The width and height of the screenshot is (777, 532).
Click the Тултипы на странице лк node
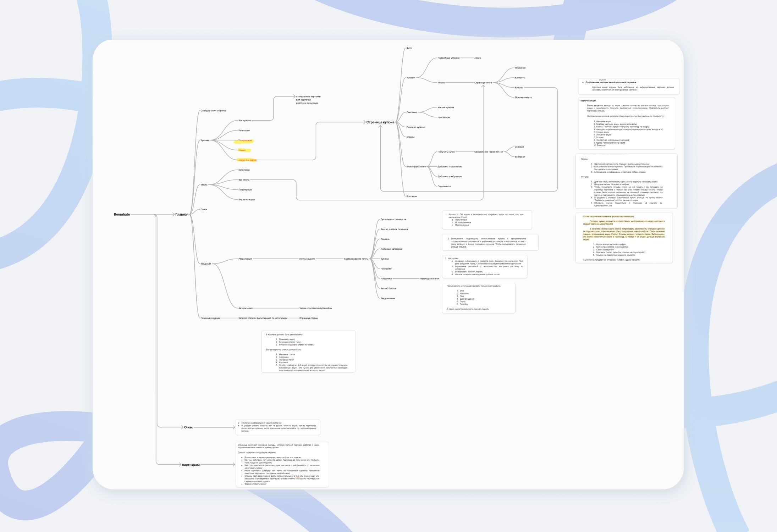pos(393,219)
